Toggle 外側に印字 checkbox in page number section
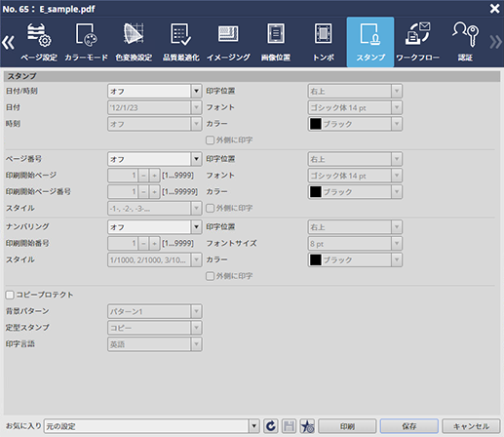Viewport: 504px width, 437px height. tap(210, 208)
